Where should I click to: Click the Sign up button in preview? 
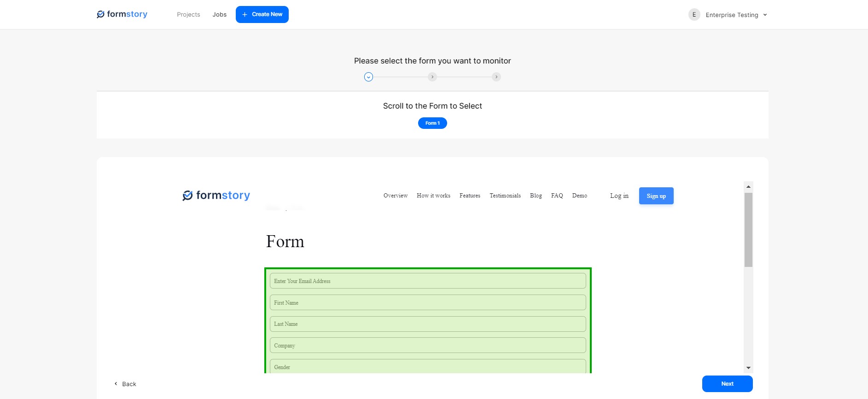(656, 196)
